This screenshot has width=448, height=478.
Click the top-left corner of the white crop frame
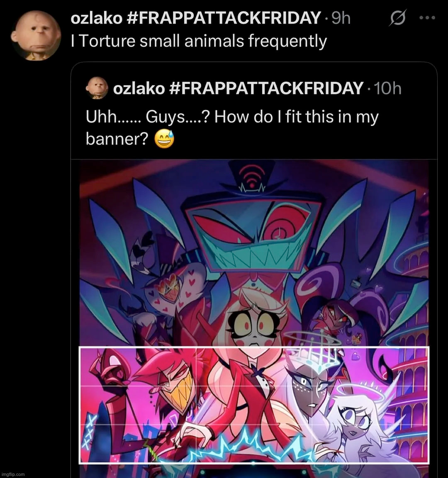80,347
